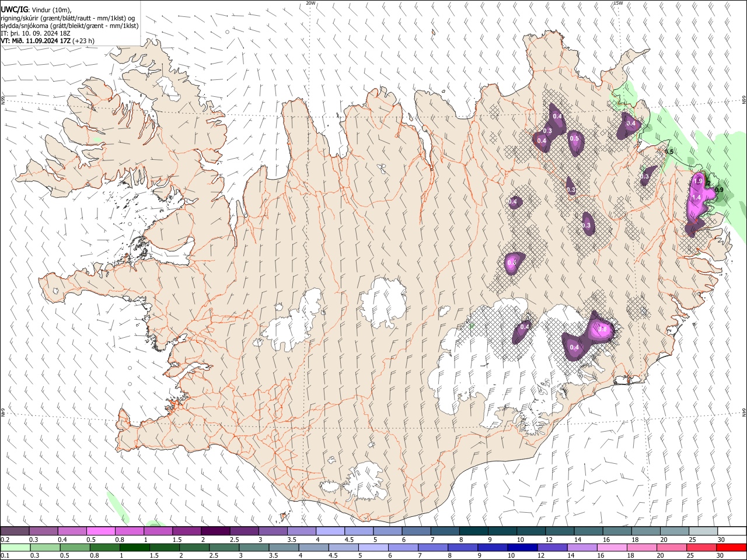Viewport: 747px width, 560px height.
Task: Pick lower legend swatch labeled 4.5
Action: click(x=343, y=547)
